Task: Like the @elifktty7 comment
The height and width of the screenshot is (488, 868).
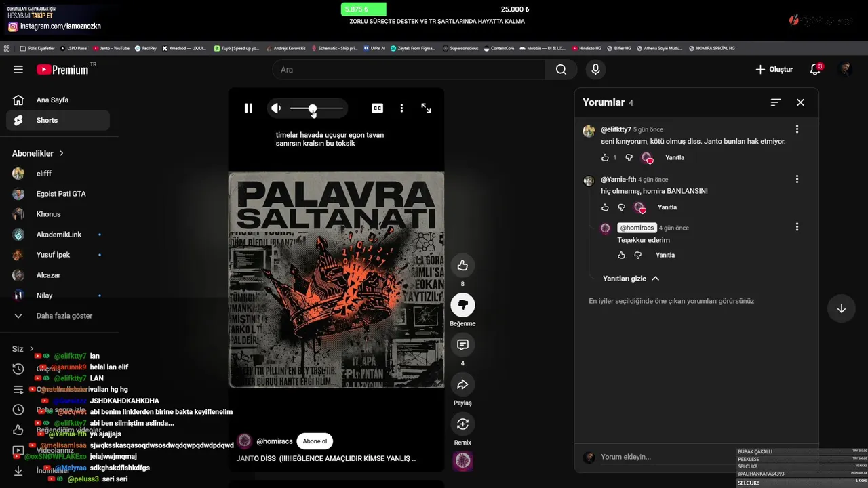Action: (605, 157)
